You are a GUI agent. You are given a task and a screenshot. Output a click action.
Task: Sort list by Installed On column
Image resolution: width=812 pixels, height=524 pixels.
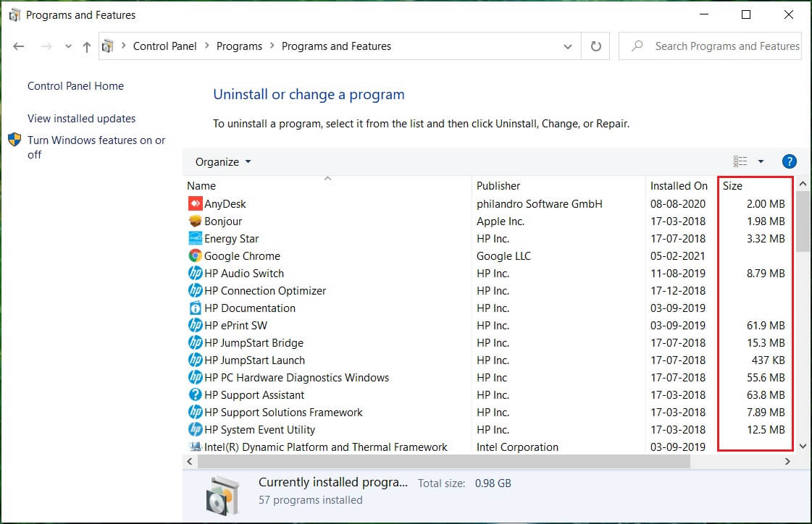pyautogui.click(x=678, y=186)
